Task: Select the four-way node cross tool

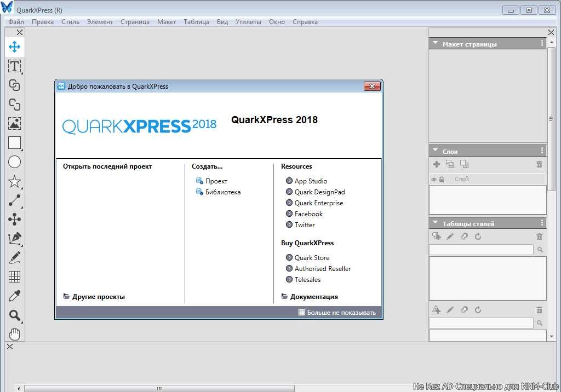Action: (14, 219)
